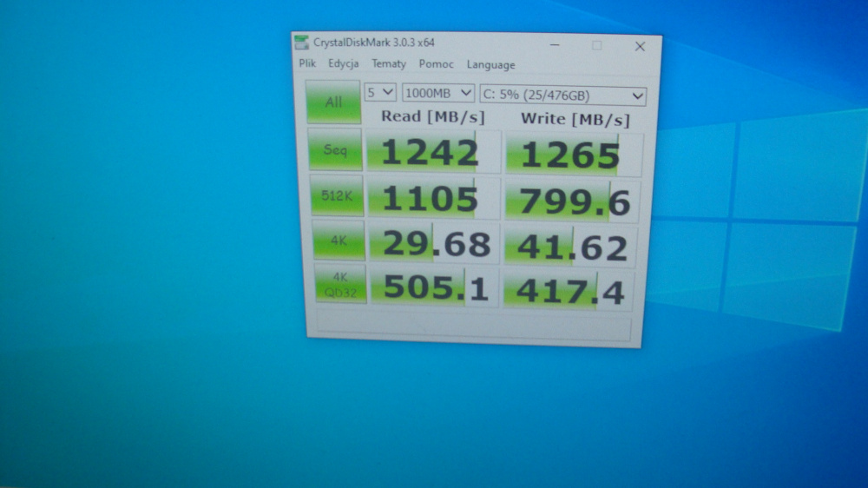
Task: Expand the drive selector C: 5% (25/476GB)
Action: [563, 96]
